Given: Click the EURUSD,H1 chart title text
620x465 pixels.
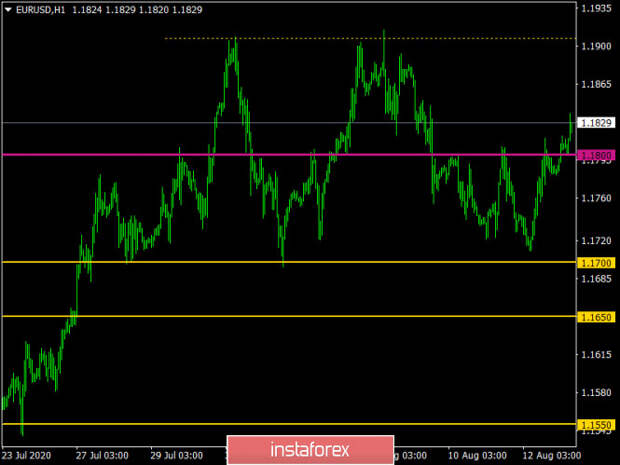Looking at the screenshot, I should tap(40, 10).
